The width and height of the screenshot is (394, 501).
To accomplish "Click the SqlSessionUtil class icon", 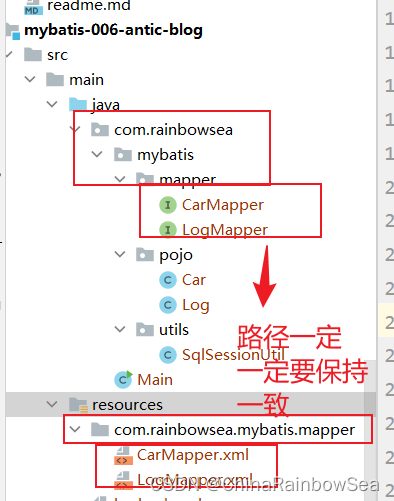I will point(168,355).
